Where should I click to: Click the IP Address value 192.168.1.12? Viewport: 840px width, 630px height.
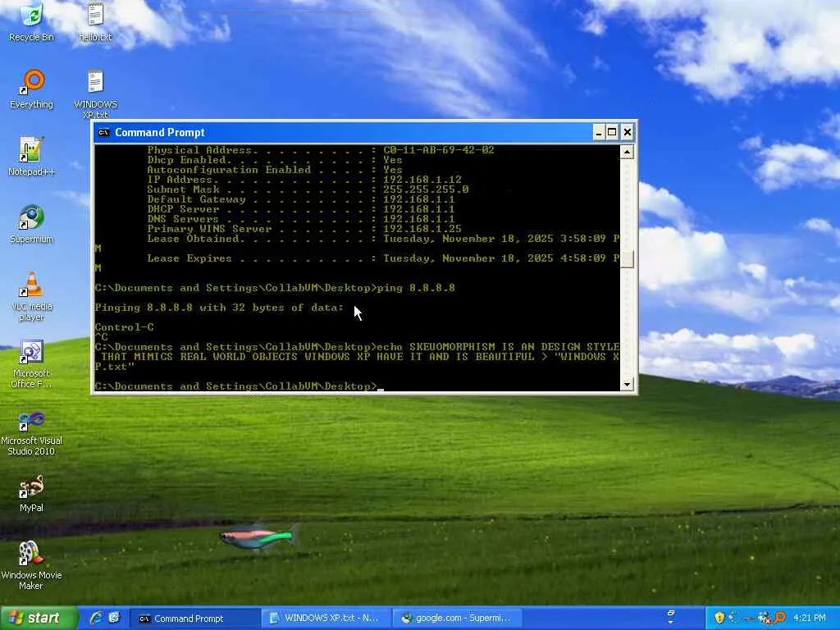click(x=422, y=180)
